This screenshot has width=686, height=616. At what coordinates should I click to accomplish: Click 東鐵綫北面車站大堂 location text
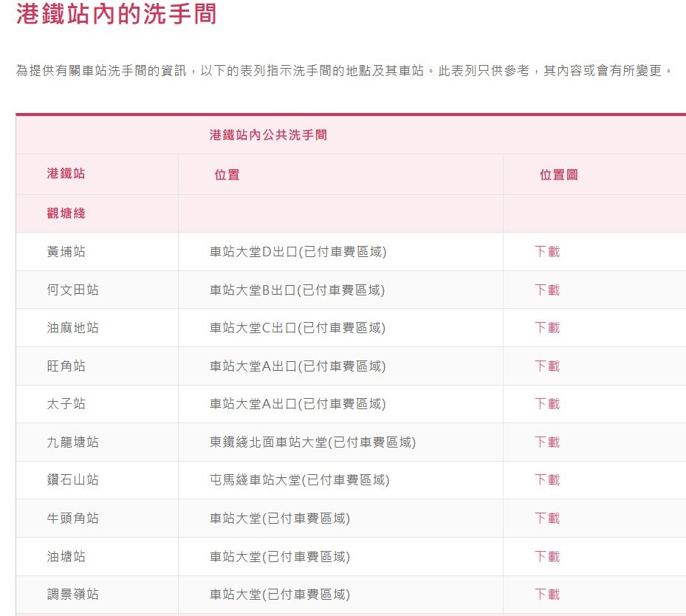(312, 442)
